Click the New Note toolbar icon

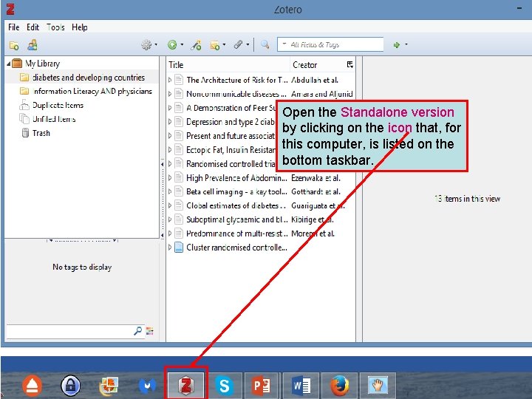coord(215,45)
